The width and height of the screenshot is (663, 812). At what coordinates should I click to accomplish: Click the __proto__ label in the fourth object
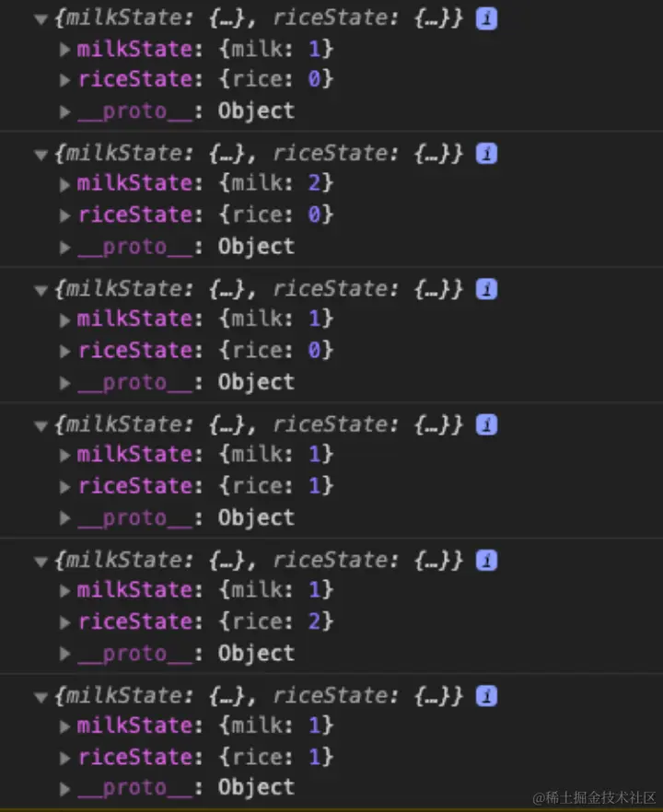coord(134,518)
